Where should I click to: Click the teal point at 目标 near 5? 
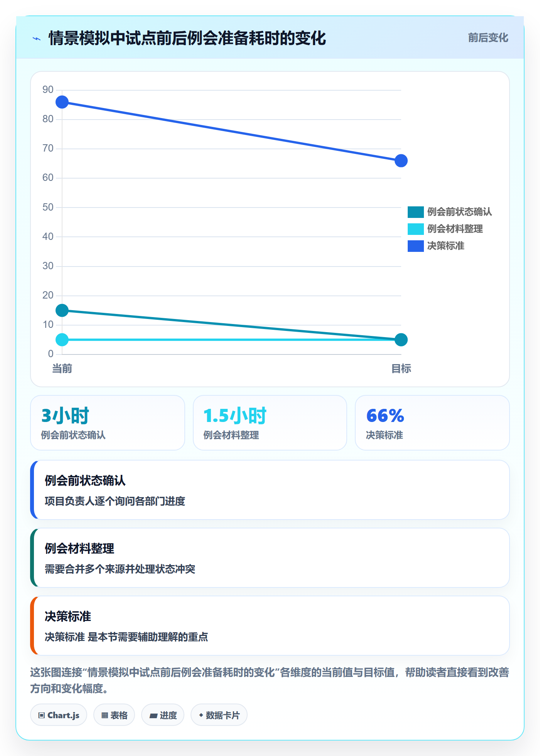pyautogui.click(x=401, y=340)
